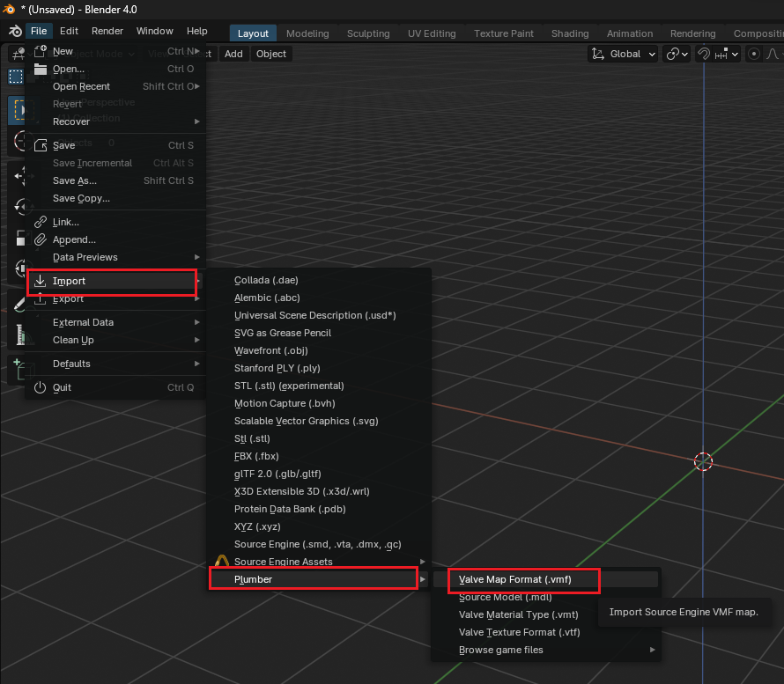Image resolution: width=784 pixels, height=684 pixels.
Task: Open the transform pivot point dropdown
Action: point(677,54)
